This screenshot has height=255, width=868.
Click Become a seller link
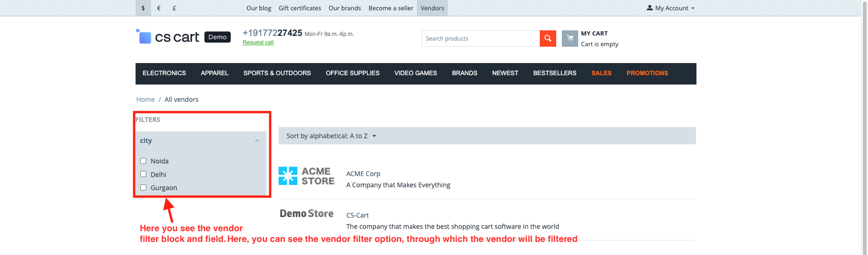click(x=391, y=8)
